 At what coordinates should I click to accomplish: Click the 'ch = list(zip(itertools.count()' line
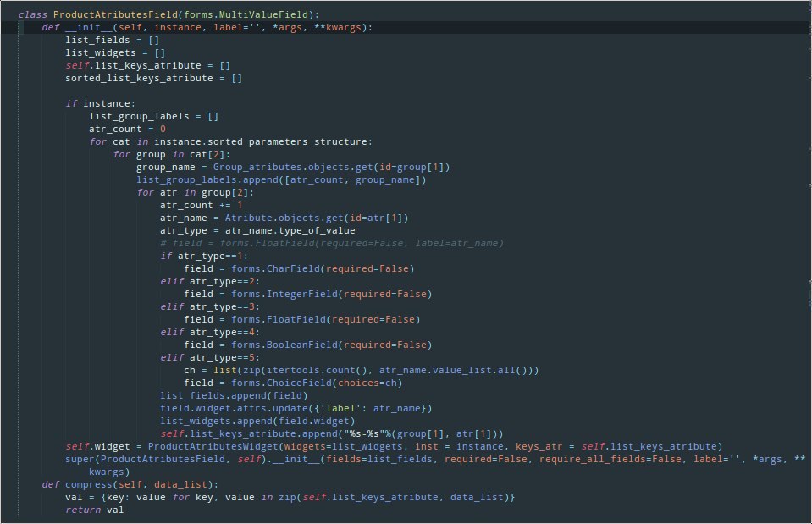pos(361,370)
